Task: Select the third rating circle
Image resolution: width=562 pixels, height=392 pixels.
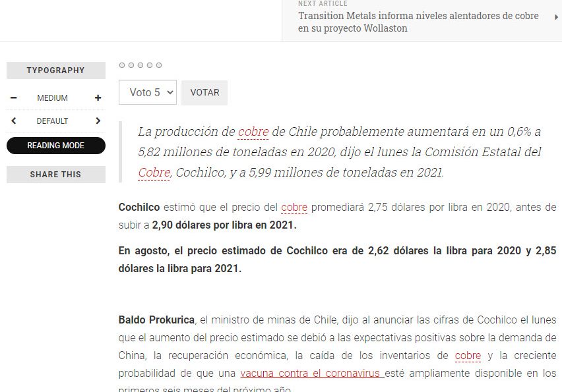Action: [x=140, y=65]
